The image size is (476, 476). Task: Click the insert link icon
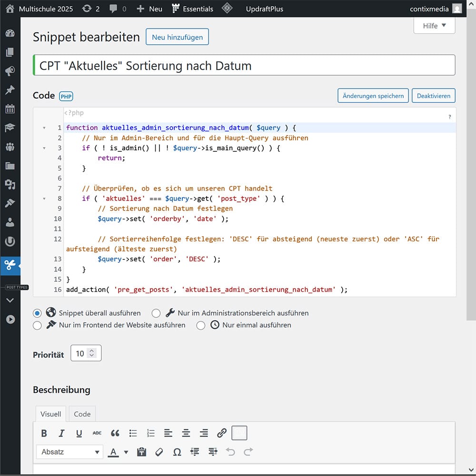(222, 433)
